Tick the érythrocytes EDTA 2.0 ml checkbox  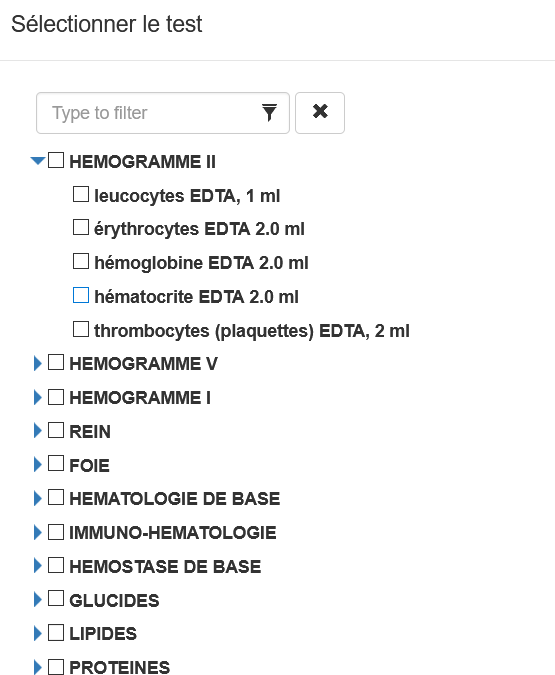(x=81, y=227)
